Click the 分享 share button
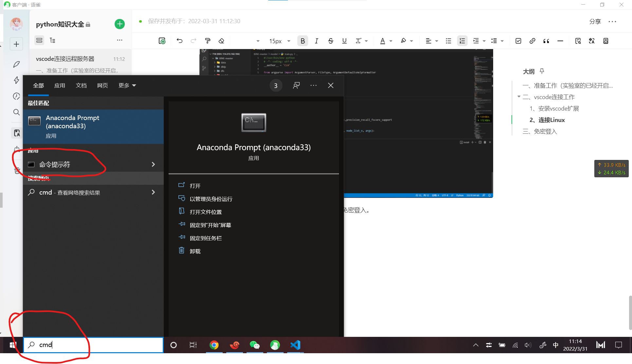 595,21
